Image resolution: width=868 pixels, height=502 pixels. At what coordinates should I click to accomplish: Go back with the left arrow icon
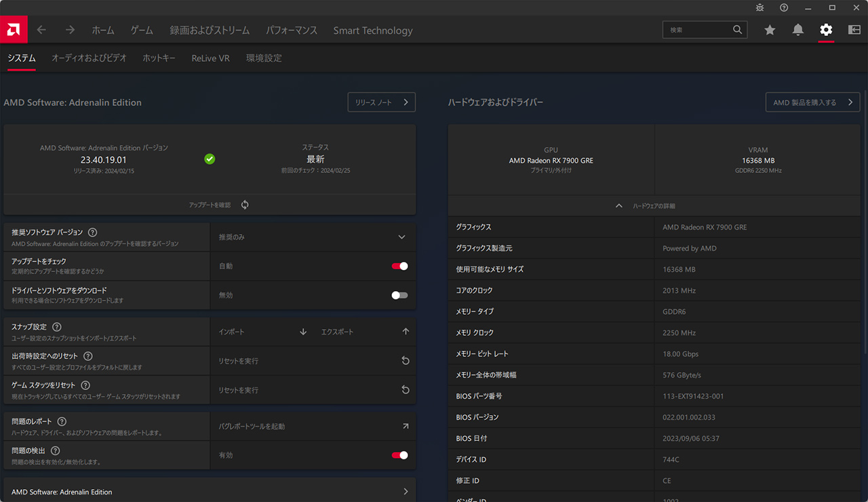(41, 30)
